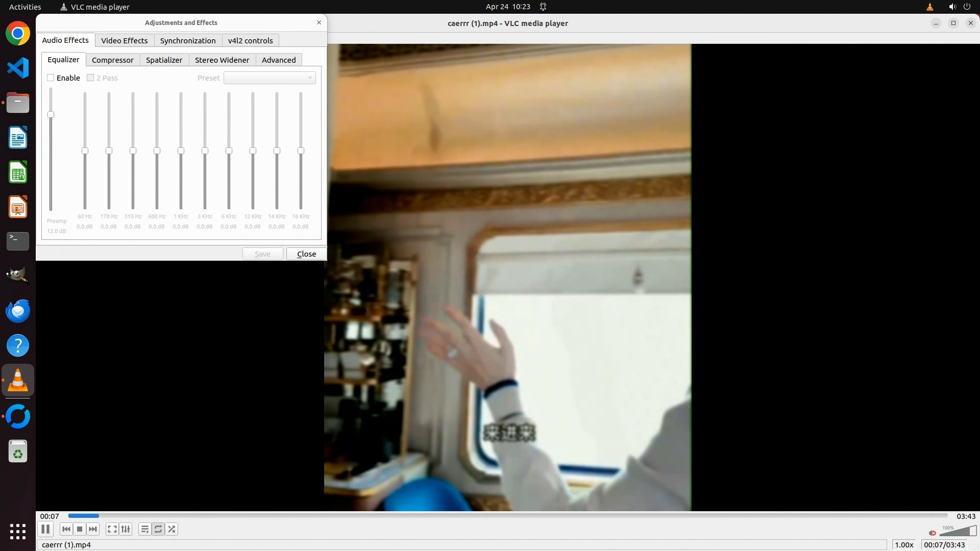Screen dimensions: 980x551
Task: Click the 60 Hz equalizer slider handle
Action: click(x=85, y=151)
